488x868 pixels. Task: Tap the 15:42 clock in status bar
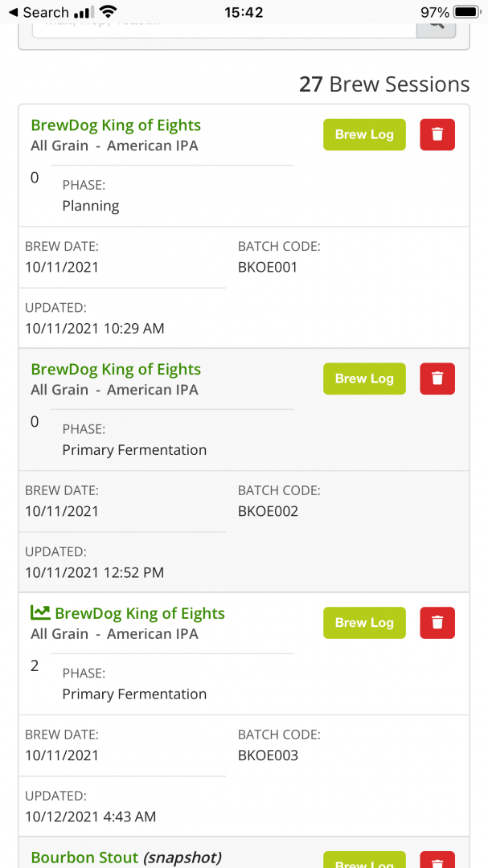coord(244,12)
